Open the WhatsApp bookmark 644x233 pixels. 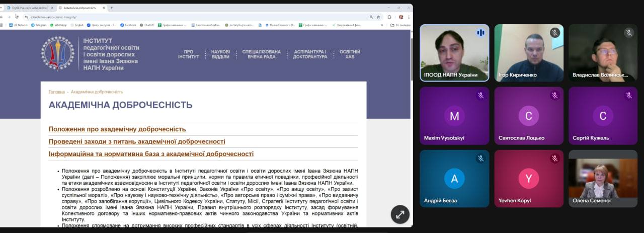pyautogui.click(x=58, y=25)
